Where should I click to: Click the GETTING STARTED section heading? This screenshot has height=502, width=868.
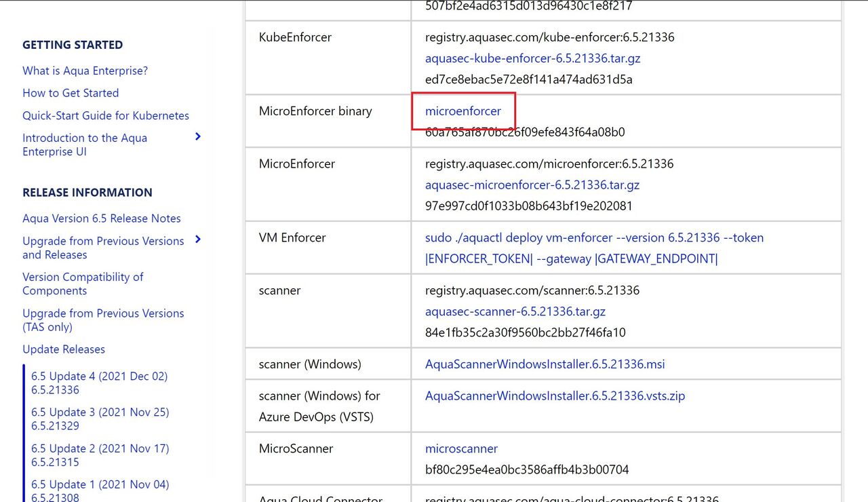(73, 45)
